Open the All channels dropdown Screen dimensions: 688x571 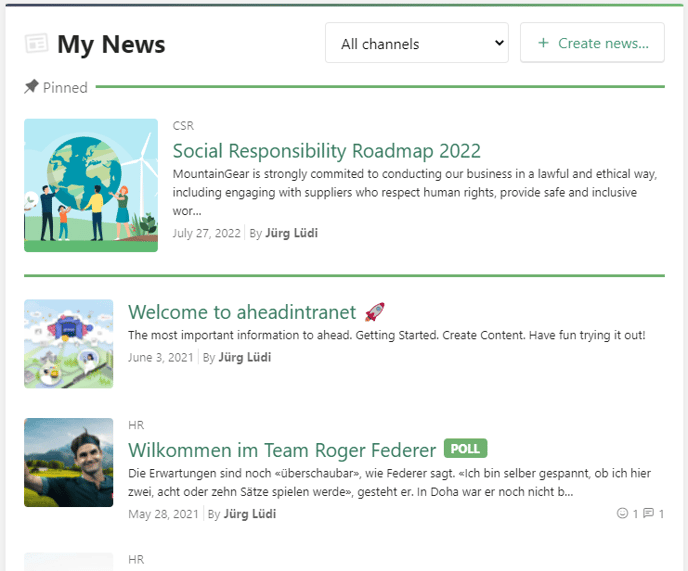point(417,43)
